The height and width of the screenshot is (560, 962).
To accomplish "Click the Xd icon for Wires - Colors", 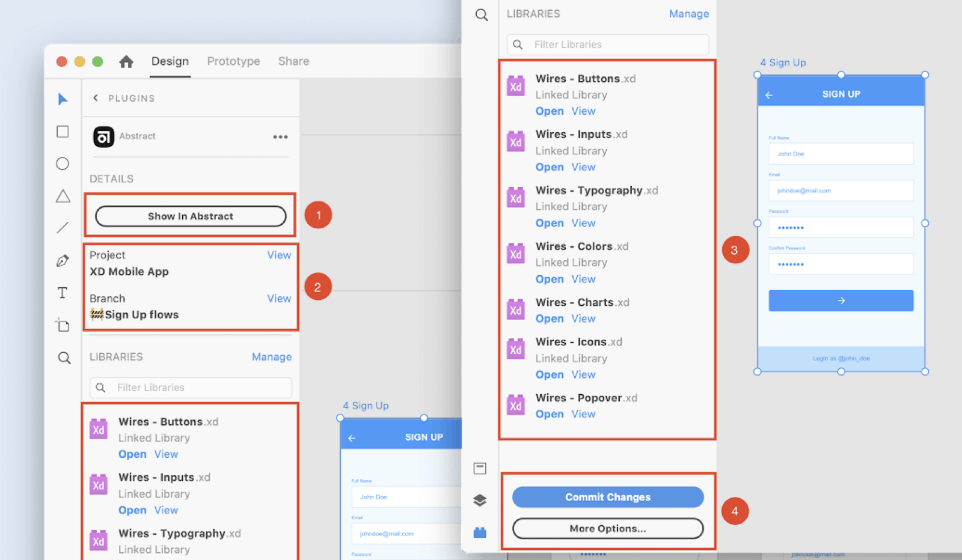I will [x=516, y=254].
